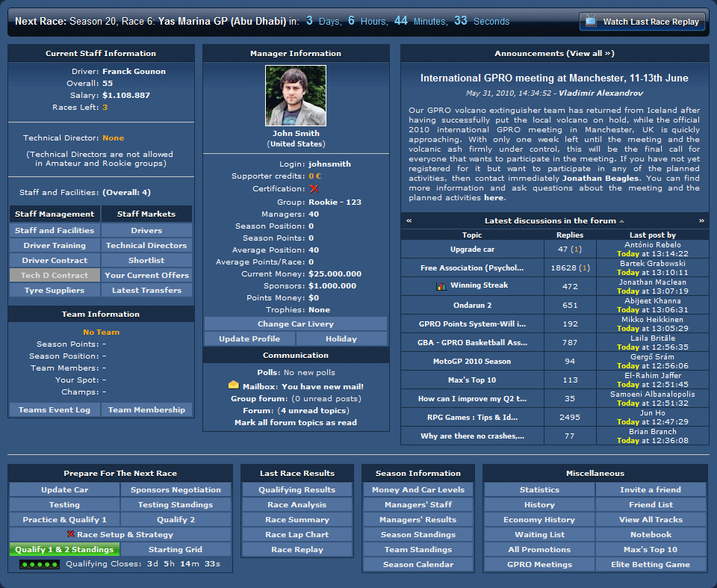Click the TV icon on Watch Last Race Replay

click(x=591, y=22)
